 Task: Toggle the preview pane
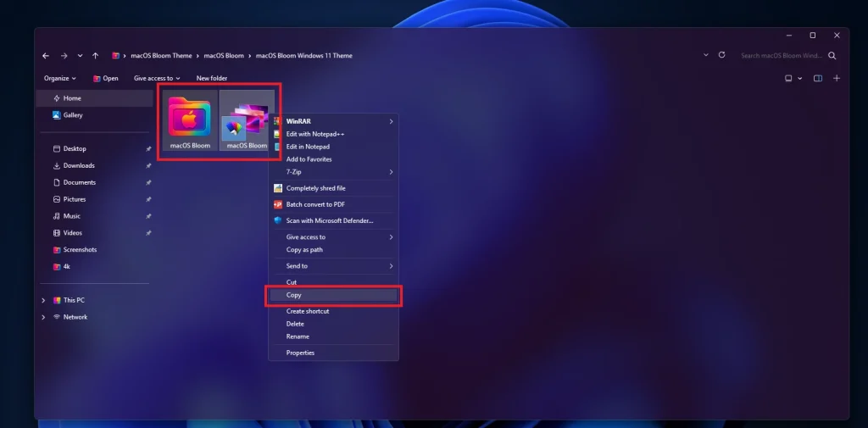coord(818,79)
